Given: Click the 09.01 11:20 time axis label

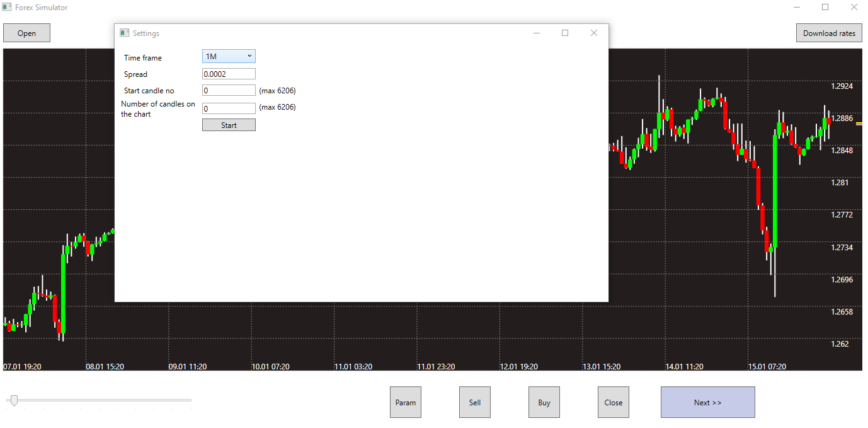Looking at the screenshot, I should coord(188,366).
